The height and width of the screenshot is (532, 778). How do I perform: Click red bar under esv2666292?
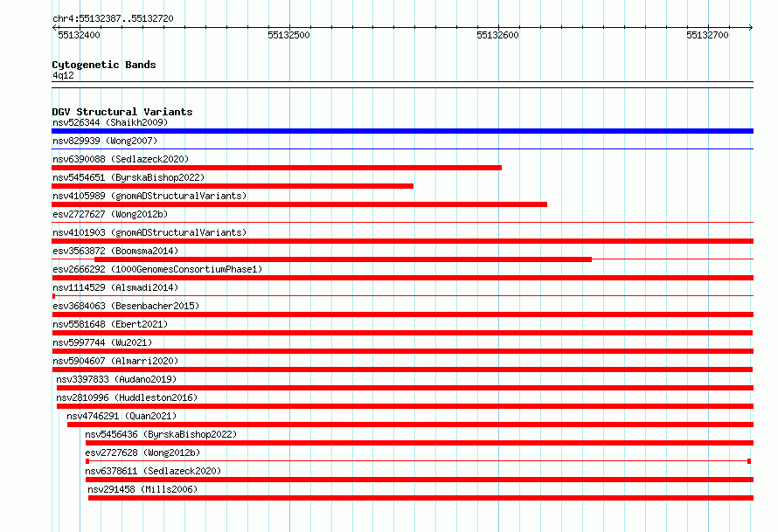tap(402, 278)
